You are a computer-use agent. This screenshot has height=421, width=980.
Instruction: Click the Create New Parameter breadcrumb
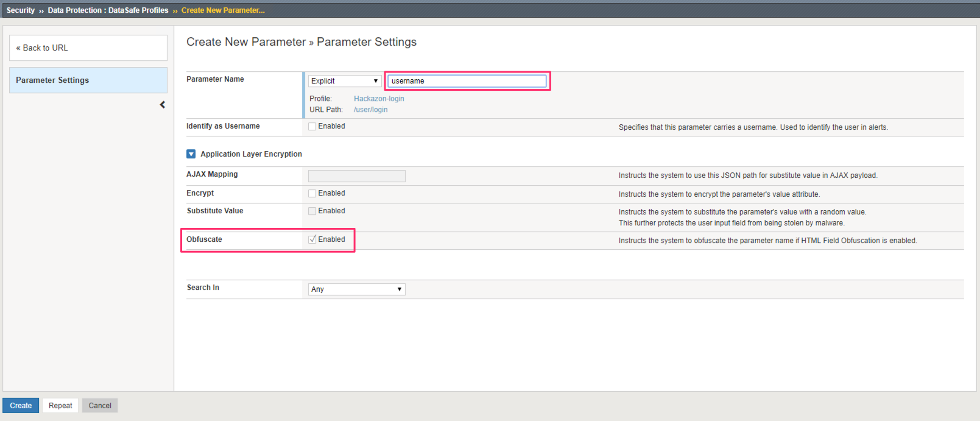coord(223,10)
